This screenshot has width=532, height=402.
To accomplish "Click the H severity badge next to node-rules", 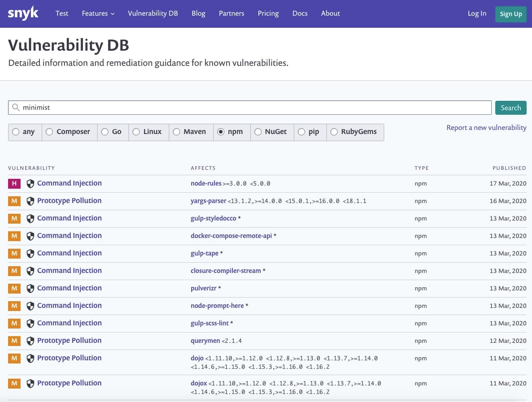I will pyautogui.click(x=14, y=183).
